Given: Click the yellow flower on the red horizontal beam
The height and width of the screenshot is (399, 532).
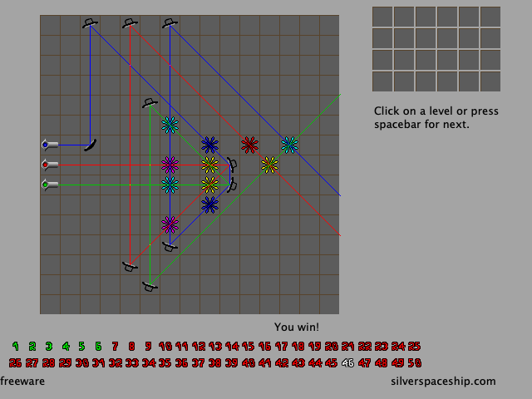Looking at the screenshot, I should pos(210,165).
